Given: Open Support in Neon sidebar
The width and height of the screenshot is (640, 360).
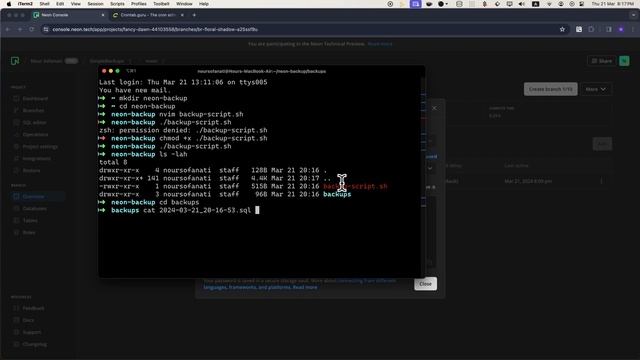Looking at the screenshot, I should (31, 332).
